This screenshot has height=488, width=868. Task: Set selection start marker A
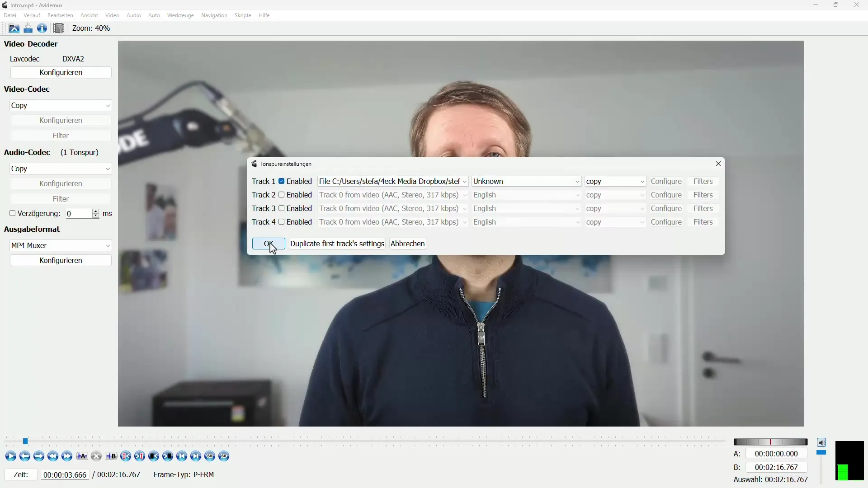82,456
